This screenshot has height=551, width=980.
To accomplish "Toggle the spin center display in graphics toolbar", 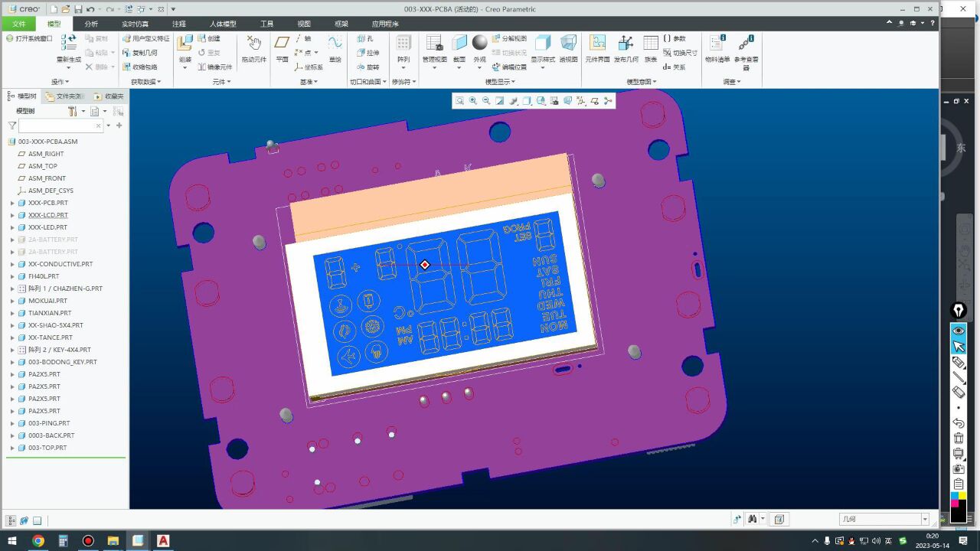I will coord(595,100).
